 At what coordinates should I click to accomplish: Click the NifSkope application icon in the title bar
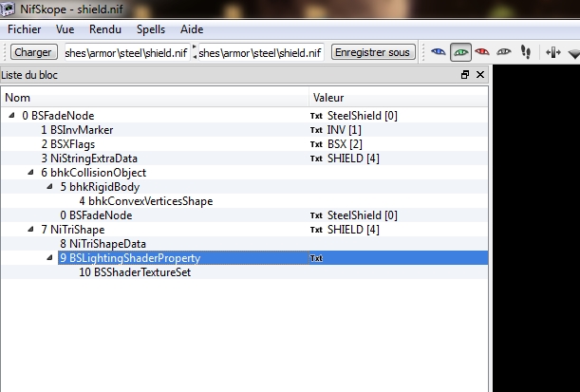coord(8,9)
